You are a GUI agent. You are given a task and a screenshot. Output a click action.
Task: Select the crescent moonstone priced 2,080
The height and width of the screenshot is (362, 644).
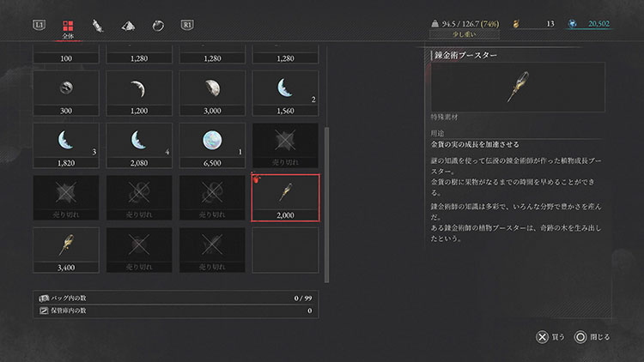139,145
